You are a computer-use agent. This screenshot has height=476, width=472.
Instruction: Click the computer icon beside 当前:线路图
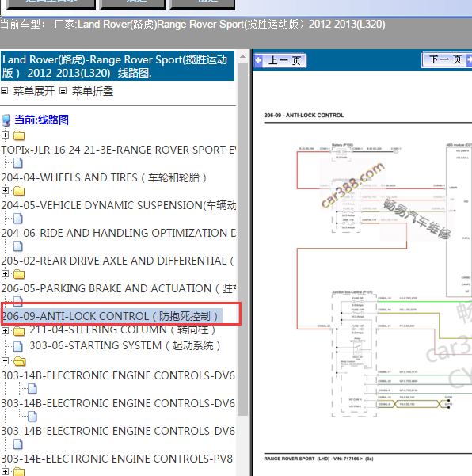(x=6, y=120)
